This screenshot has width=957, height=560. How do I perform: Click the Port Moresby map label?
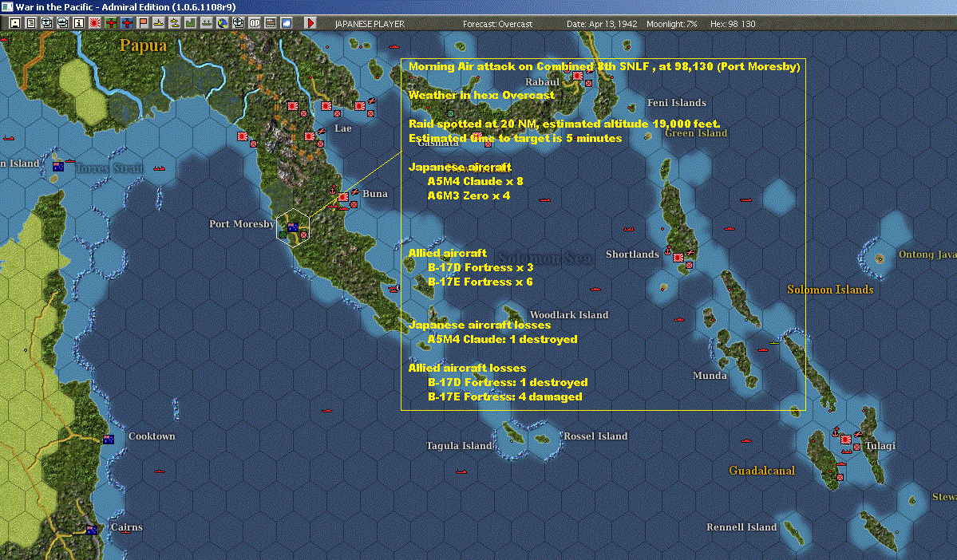(x=242, y=224)
